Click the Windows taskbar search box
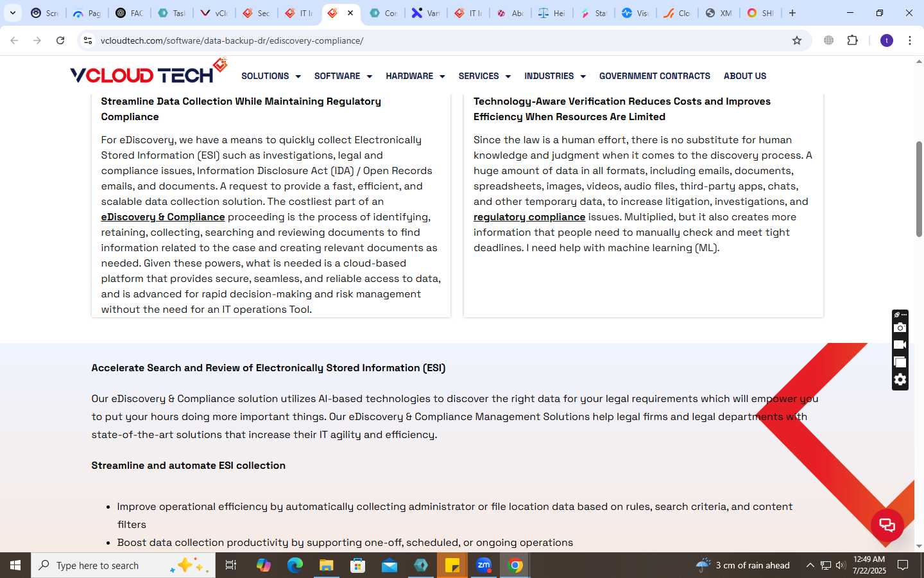 123,565
